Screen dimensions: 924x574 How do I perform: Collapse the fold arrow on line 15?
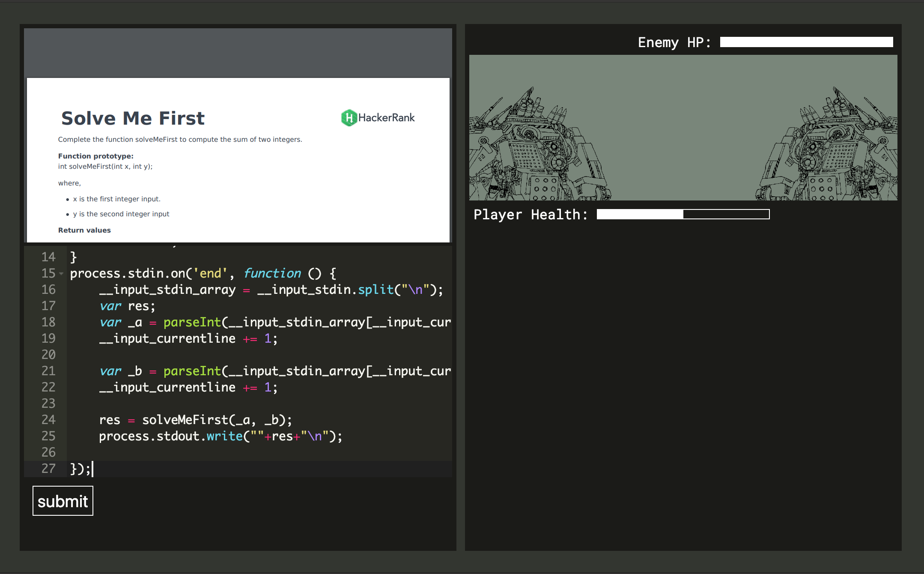coord(61,274)
